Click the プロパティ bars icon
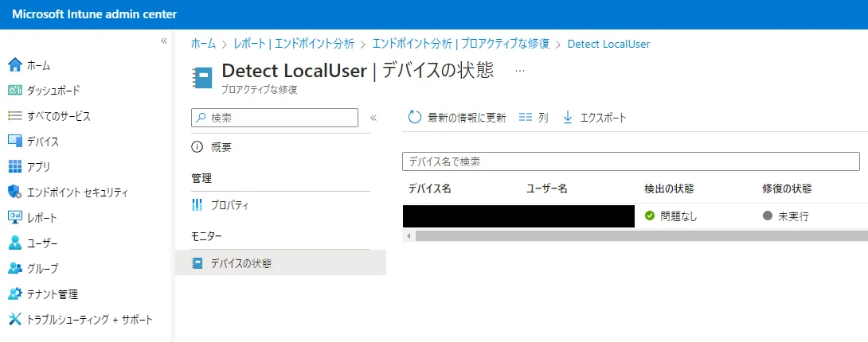 [197, 205]
